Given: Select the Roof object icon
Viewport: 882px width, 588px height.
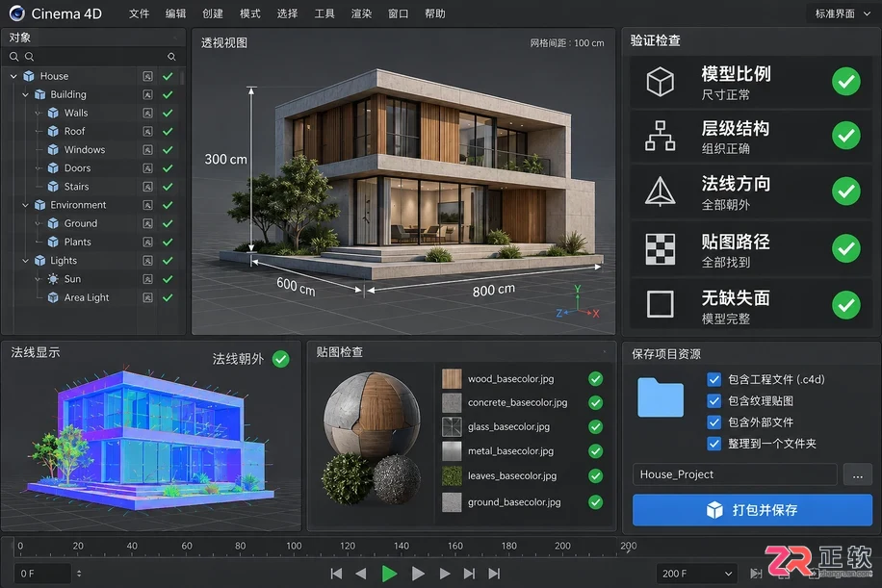Looking at the screenshot, I should (x=53, y=132).
